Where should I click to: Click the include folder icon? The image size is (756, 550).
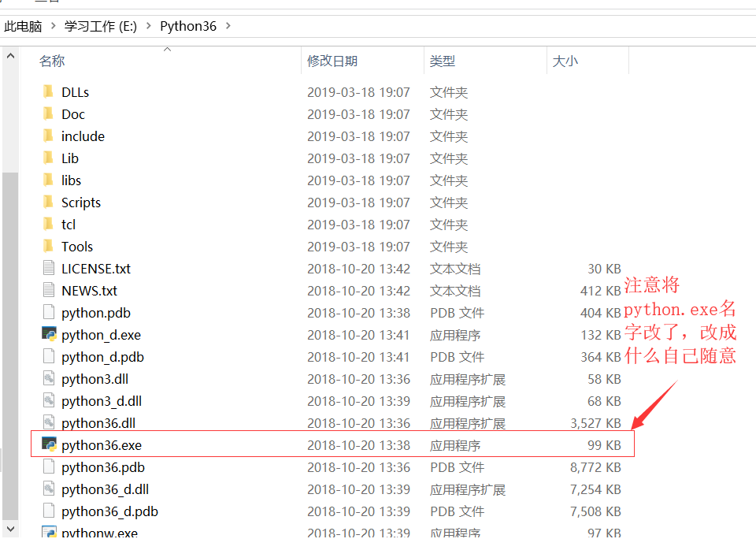tap(48, 136)
